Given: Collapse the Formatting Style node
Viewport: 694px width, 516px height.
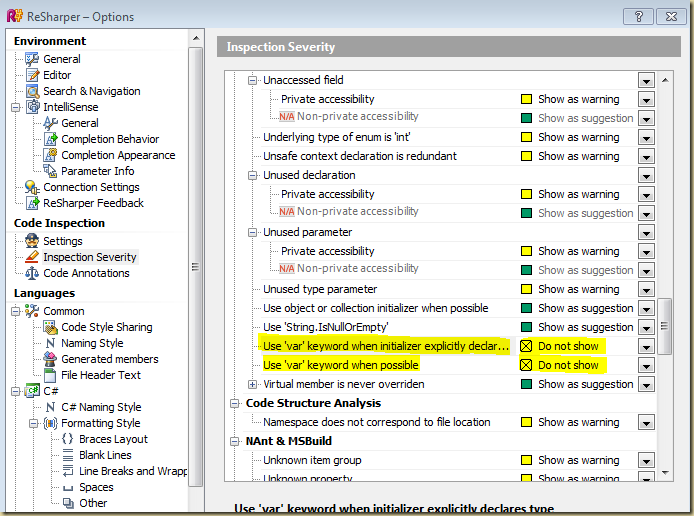Looking at the screenshot, I should coord(34,423).
